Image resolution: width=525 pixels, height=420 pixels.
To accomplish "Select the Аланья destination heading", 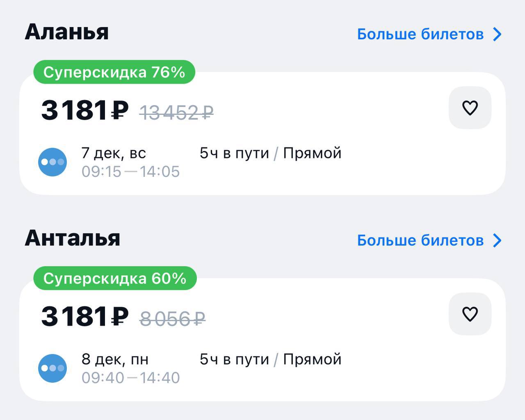I will (x=66, y=32).
